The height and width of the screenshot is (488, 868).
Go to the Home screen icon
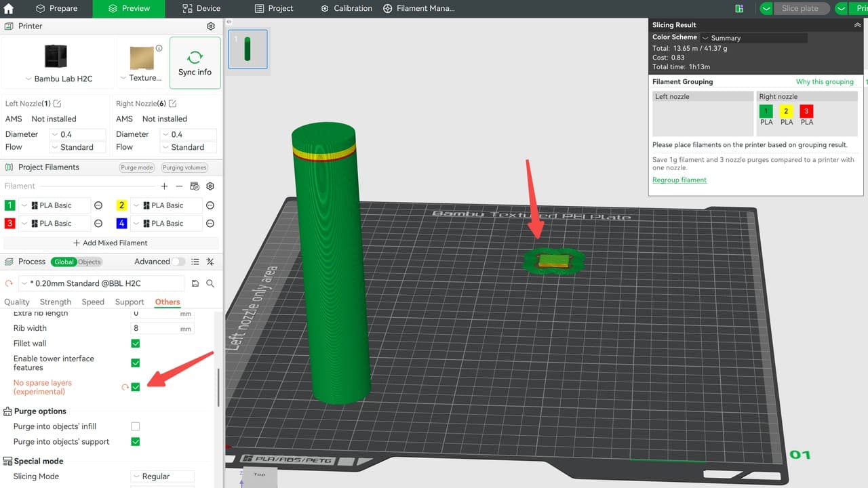(9, 9)
